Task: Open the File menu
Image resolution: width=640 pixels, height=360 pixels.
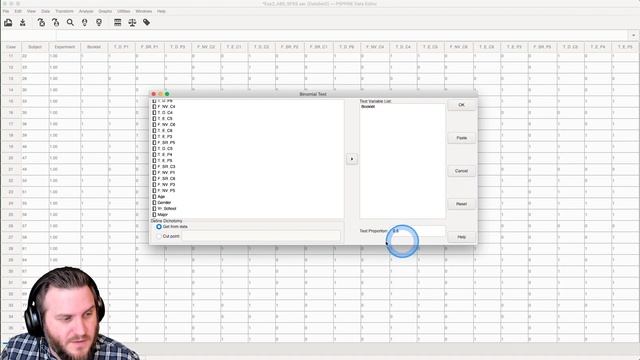Action: 6,11
